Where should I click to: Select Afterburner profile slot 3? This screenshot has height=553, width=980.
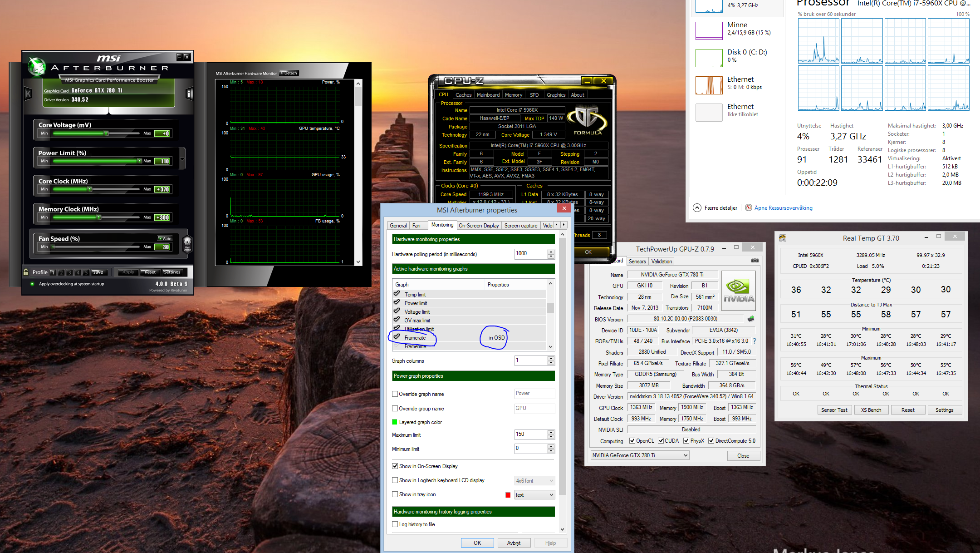tap(69, 272)
